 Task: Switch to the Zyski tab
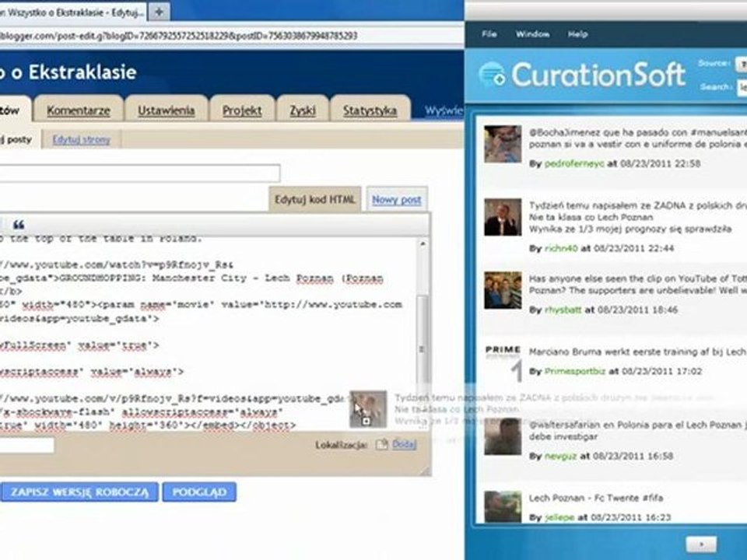point(303,110)
